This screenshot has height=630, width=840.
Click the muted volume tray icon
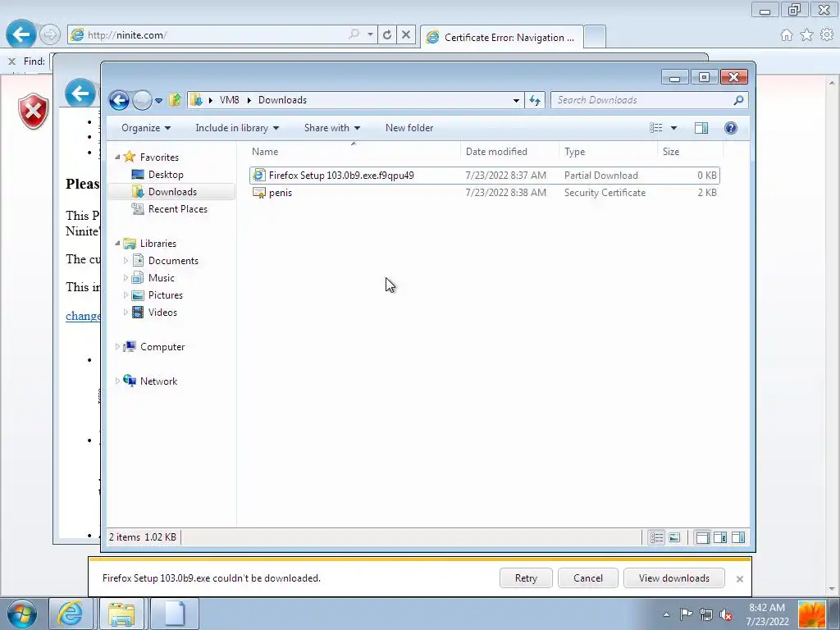click(726, 614)
